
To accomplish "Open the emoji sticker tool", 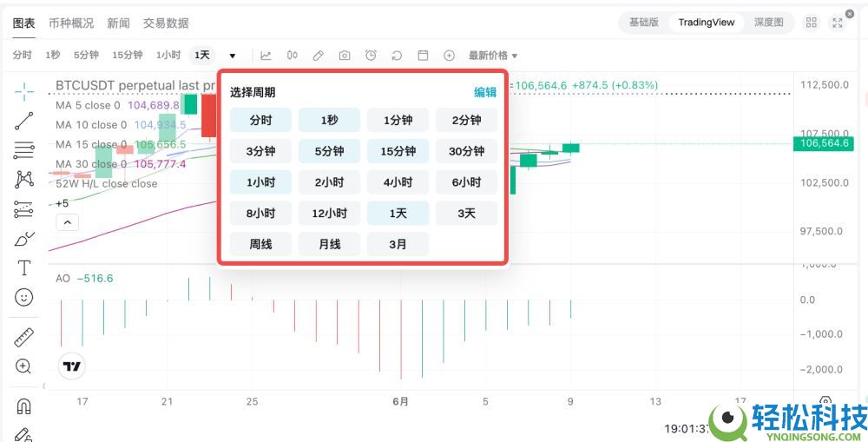I will pyautogui.click(x=23, y=298).
